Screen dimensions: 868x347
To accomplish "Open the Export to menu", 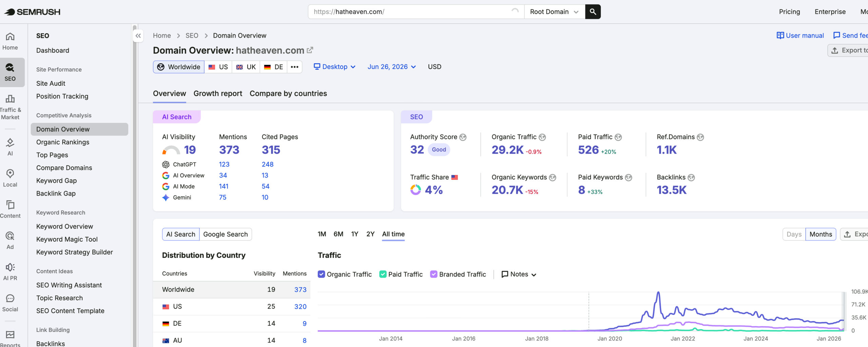I will [x=848, y=50].
